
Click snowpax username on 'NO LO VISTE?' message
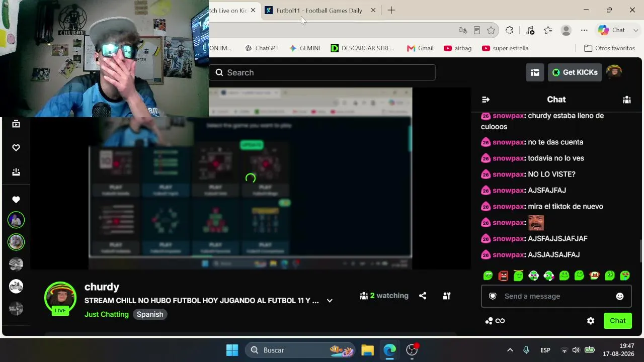[508, 174]
